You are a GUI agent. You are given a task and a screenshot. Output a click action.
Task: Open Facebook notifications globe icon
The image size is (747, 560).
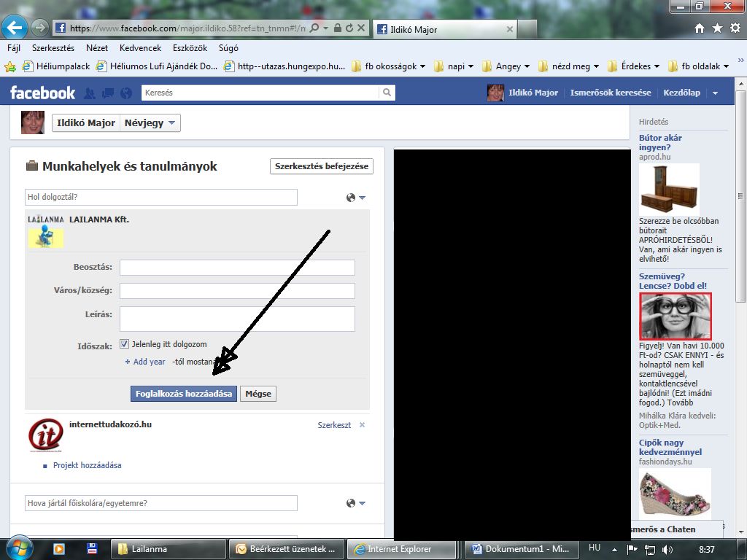125,93
